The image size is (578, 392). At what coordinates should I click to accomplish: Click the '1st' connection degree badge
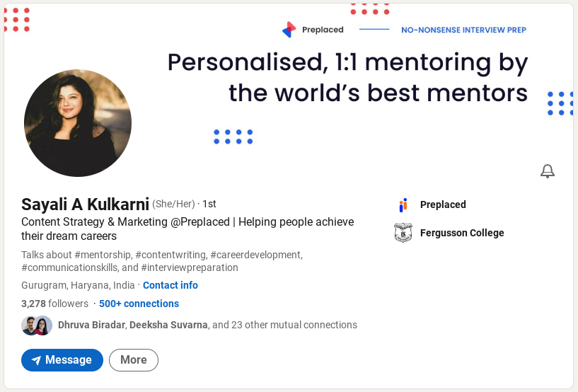click(209, 204)
